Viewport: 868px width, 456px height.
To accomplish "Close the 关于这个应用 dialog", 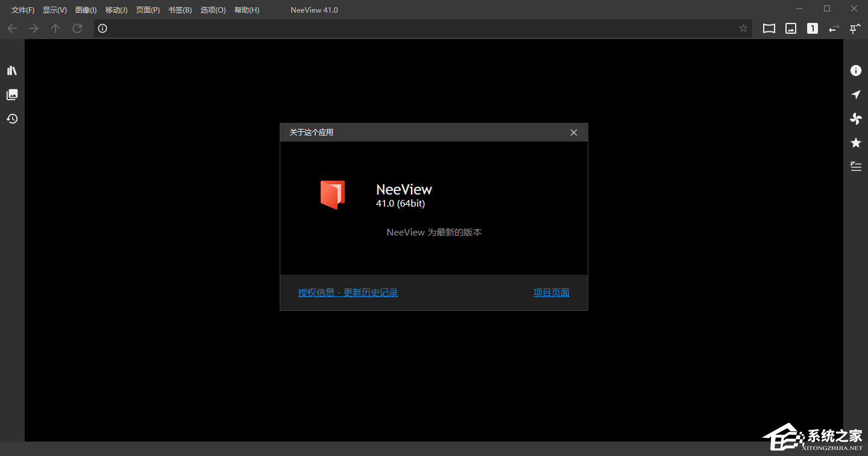I will pos(574,133).
